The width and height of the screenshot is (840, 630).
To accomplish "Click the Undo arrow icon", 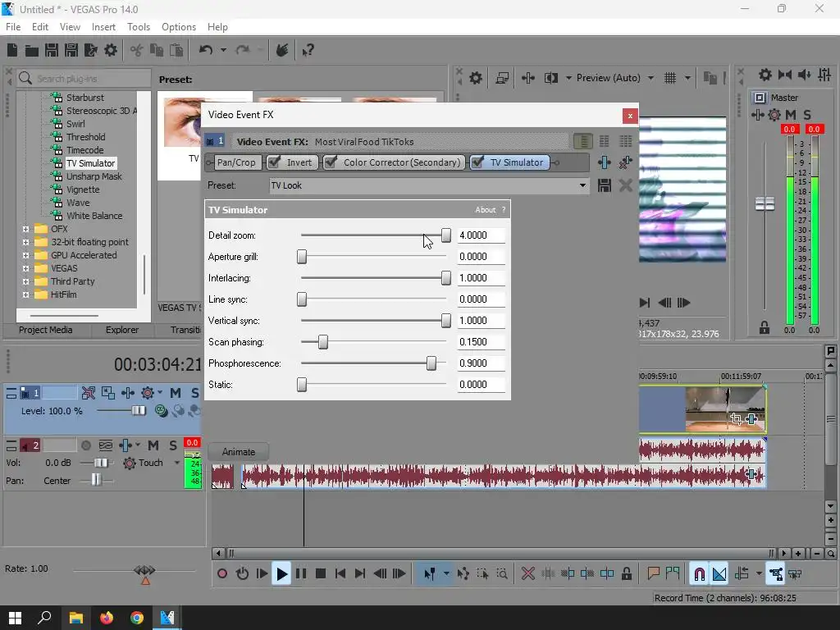I will click(x=206, y=50).
